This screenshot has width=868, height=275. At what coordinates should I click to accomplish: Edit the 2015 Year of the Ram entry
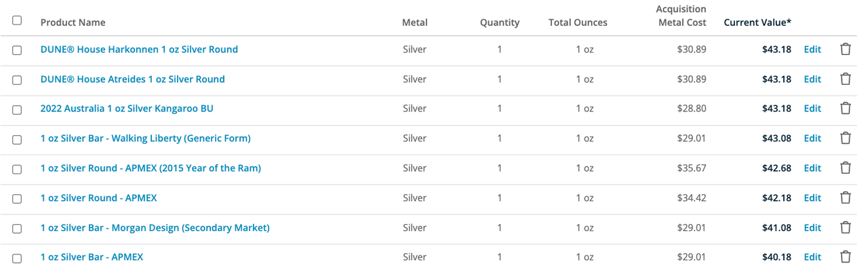tap(812, 168)
